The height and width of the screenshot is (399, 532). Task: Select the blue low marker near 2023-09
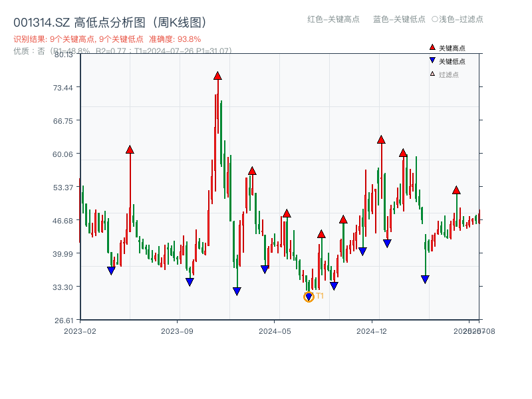point(191,283)
